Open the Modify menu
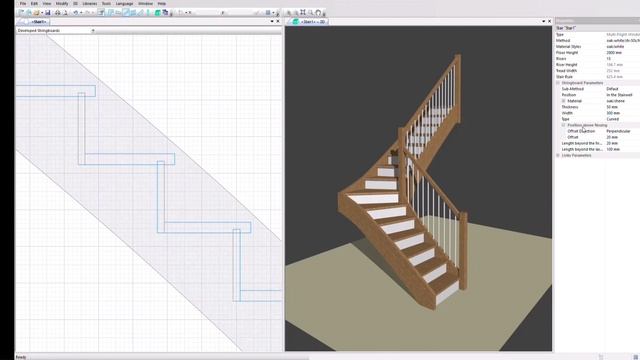Screen dimensions: 640x360 (62, 3)
